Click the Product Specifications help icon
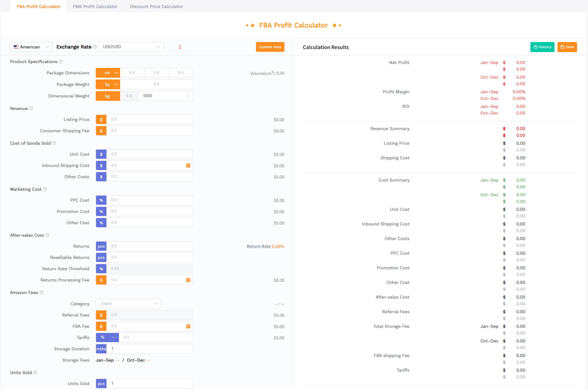The image size is (588, 389). pyautogui.click(x=61, y=62)
